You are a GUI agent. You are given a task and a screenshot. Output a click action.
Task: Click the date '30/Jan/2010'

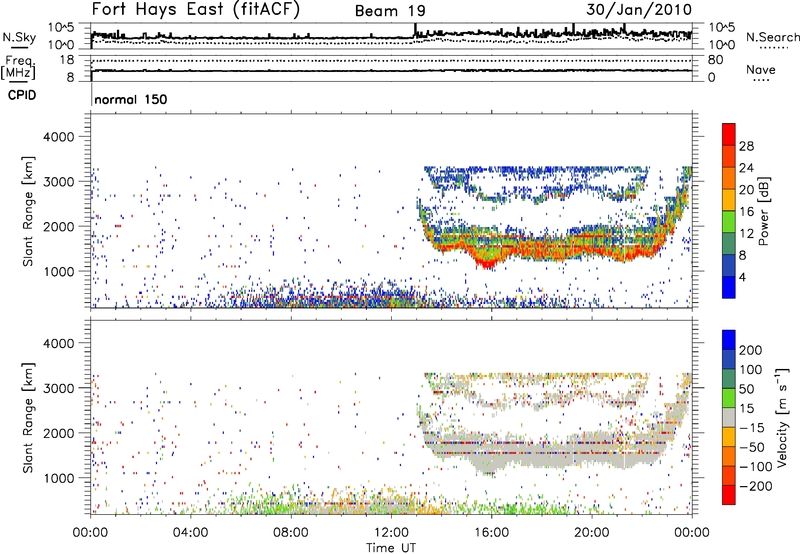[x=639, y=9]
